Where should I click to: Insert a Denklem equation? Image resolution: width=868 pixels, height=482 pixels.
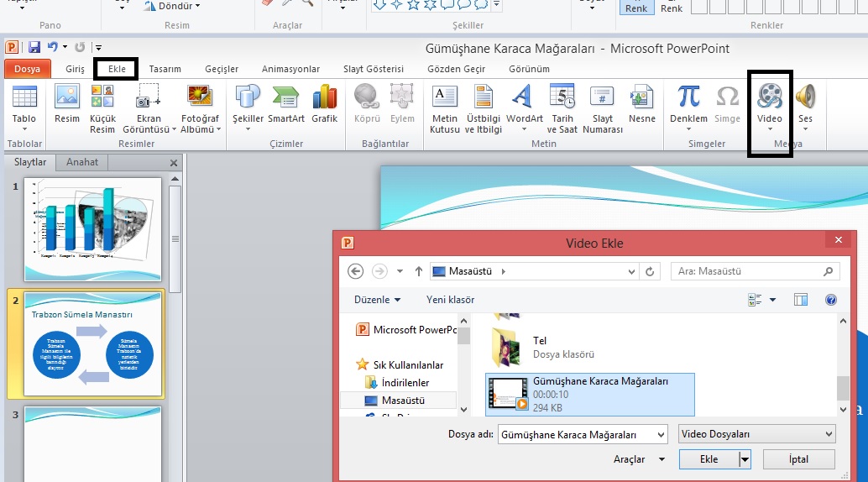[x=688, y=107]
